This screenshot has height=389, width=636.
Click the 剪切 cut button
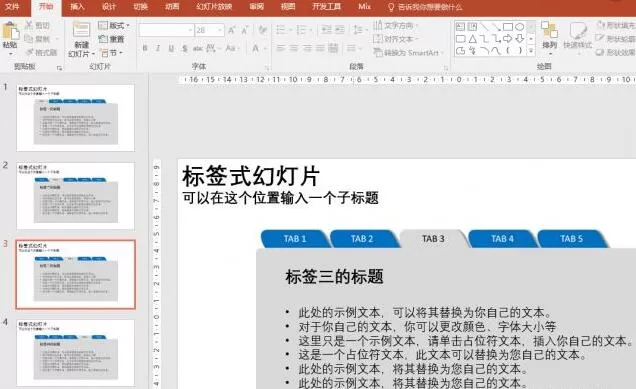point(37,25)
